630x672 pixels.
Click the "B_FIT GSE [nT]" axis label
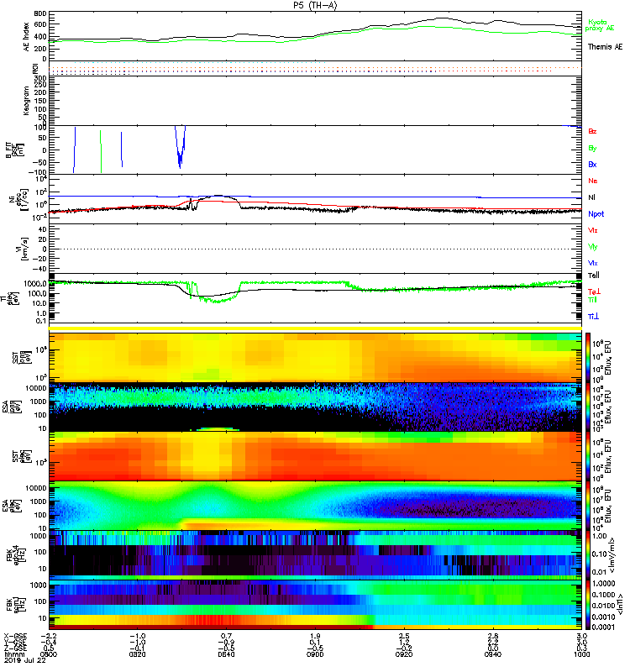tap(14, 150)
